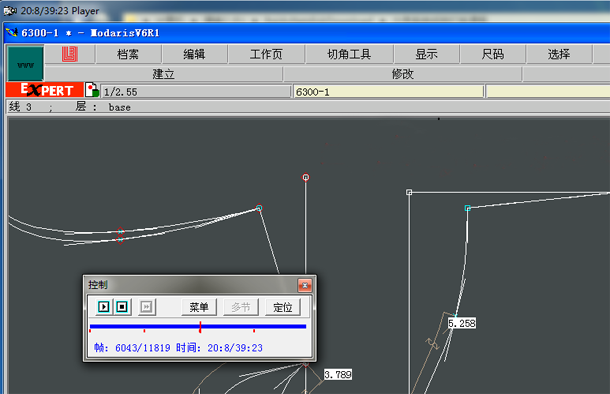Select circled point at curve's right end
Image resolution: width=610 pixels, height=394 pixels.
coord(259,208)
